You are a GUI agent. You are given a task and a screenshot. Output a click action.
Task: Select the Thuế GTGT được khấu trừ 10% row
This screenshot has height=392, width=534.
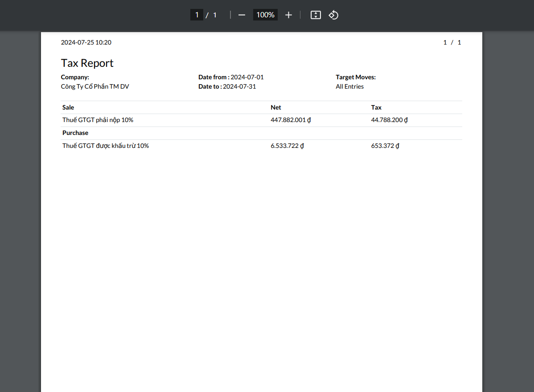click(x=106, y=146)
